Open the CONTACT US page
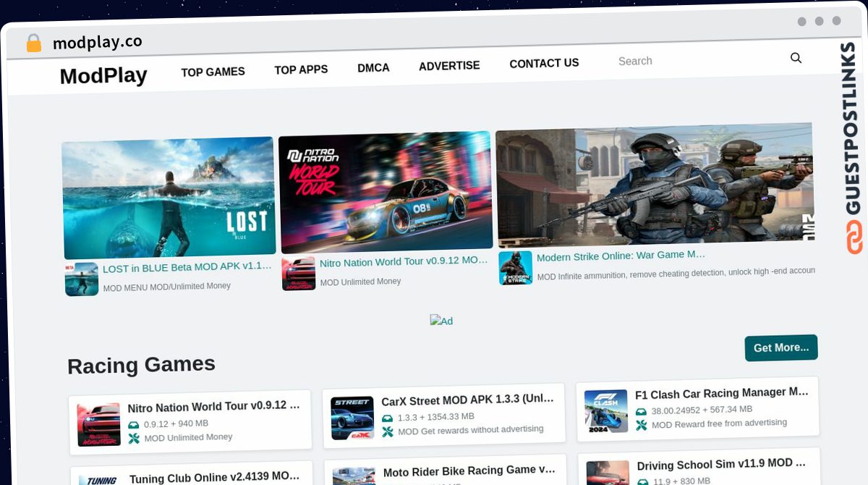Screen dimensions: 868x485 coord(544,64)
